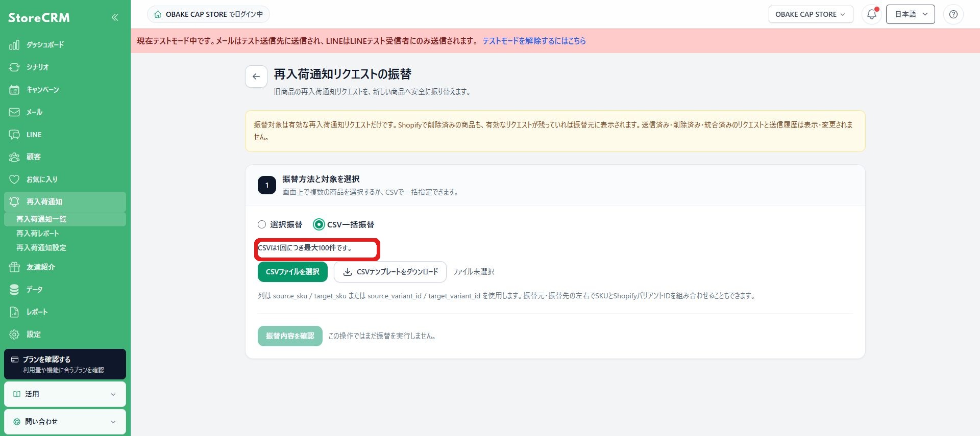
Task: Follow the テストモードを解除するにはこちら link
Action: tap(534, 41)
